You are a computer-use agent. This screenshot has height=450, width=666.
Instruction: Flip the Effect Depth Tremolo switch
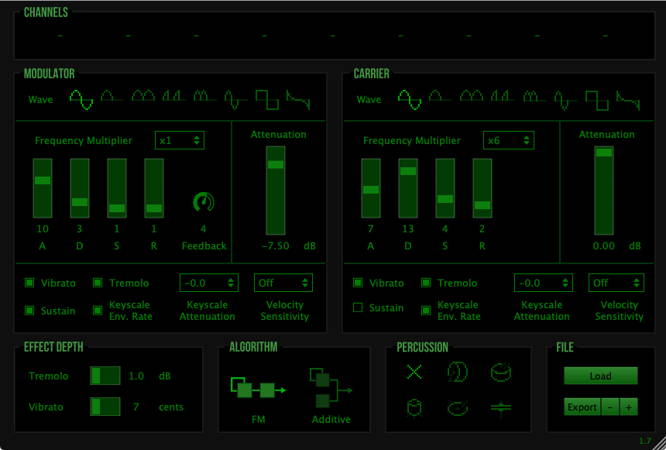click(105, 375)
